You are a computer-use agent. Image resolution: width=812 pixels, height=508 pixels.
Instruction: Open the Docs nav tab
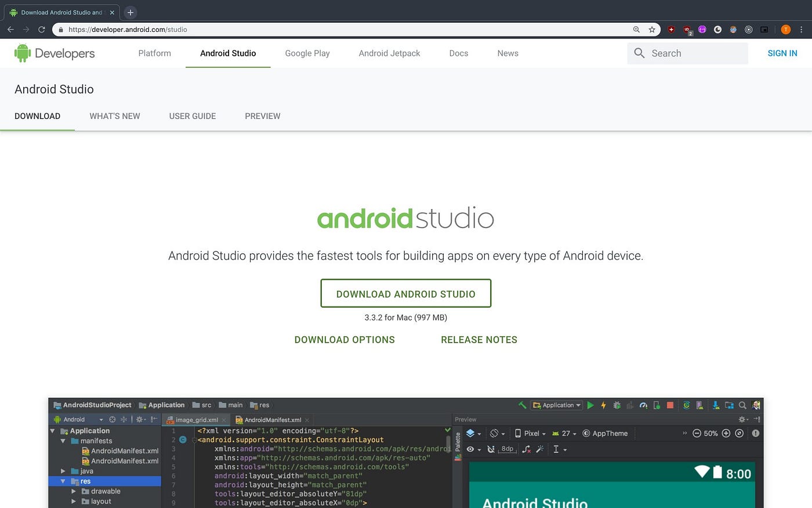tap(459, 53)
